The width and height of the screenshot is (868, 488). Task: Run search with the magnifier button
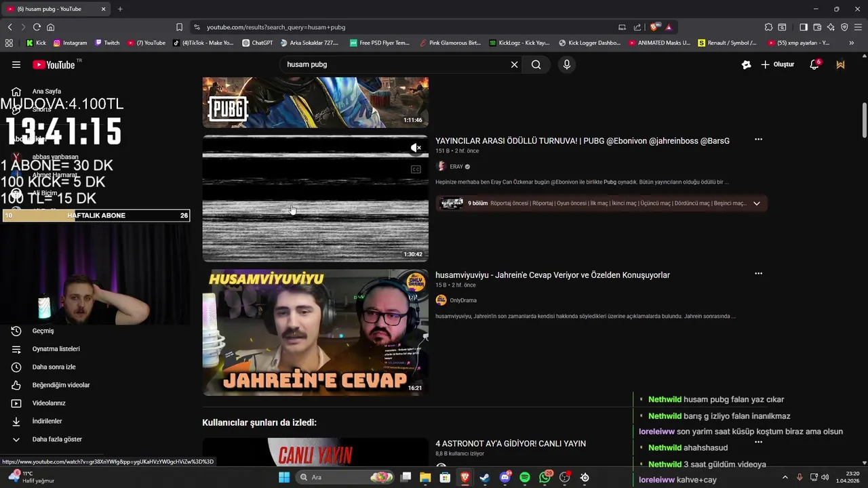536,64
